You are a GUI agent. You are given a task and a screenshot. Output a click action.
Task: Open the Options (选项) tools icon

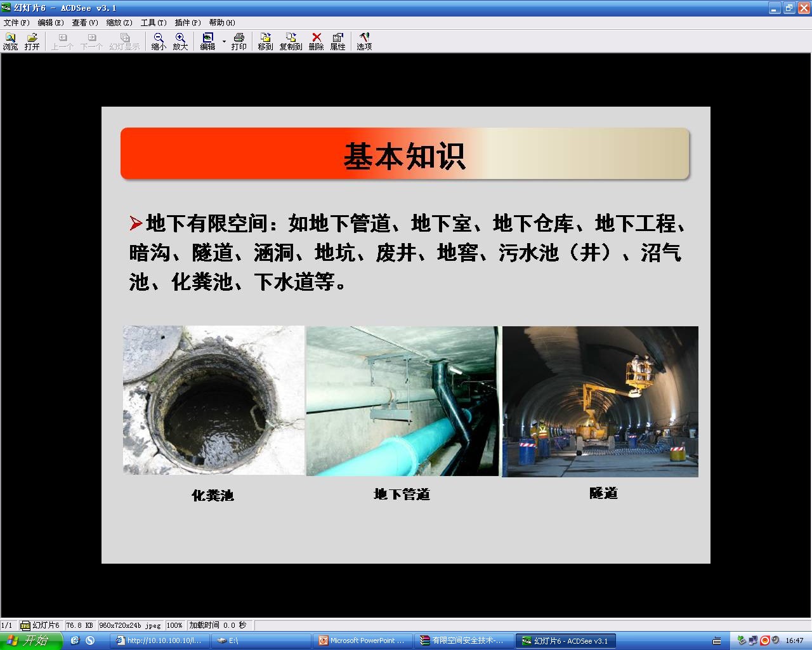coord(363,41)
